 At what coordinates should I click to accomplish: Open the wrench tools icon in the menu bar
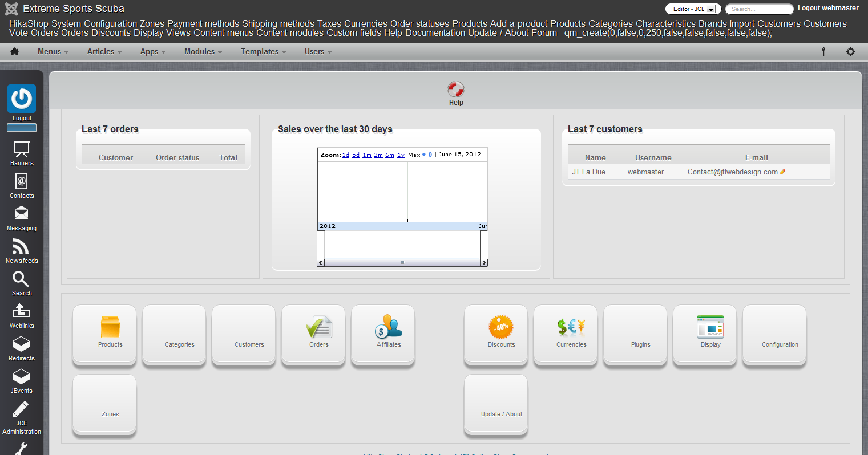tap(823, 51)
